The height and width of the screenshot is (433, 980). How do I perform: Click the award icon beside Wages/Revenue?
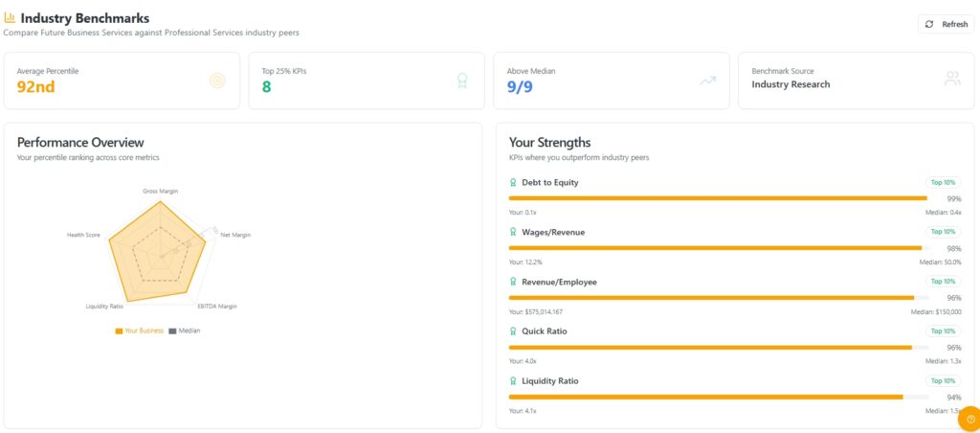point(514,232)
